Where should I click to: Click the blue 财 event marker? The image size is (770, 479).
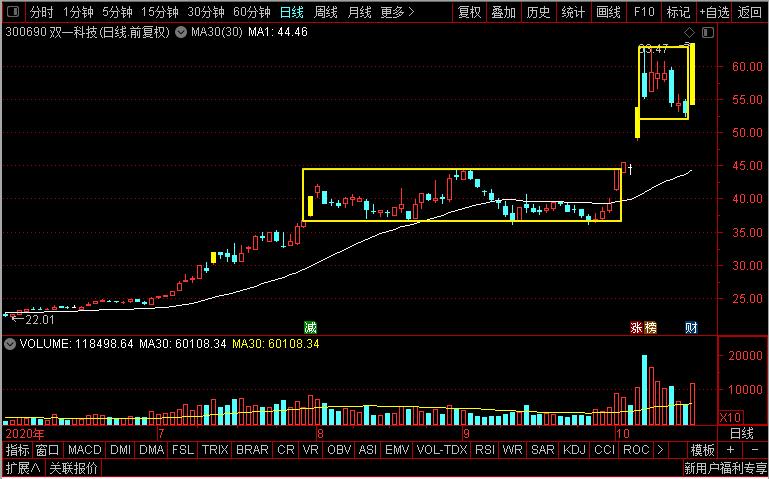pyautogui.click(x=691, y=327)
